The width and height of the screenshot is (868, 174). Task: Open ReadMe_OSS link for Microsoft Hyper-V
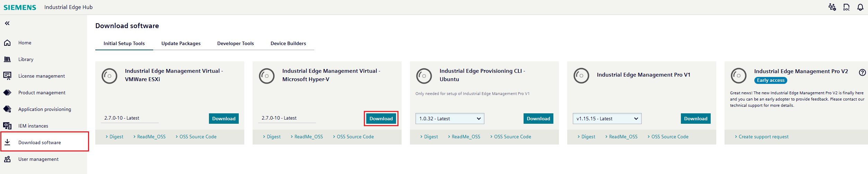point(308,137)
